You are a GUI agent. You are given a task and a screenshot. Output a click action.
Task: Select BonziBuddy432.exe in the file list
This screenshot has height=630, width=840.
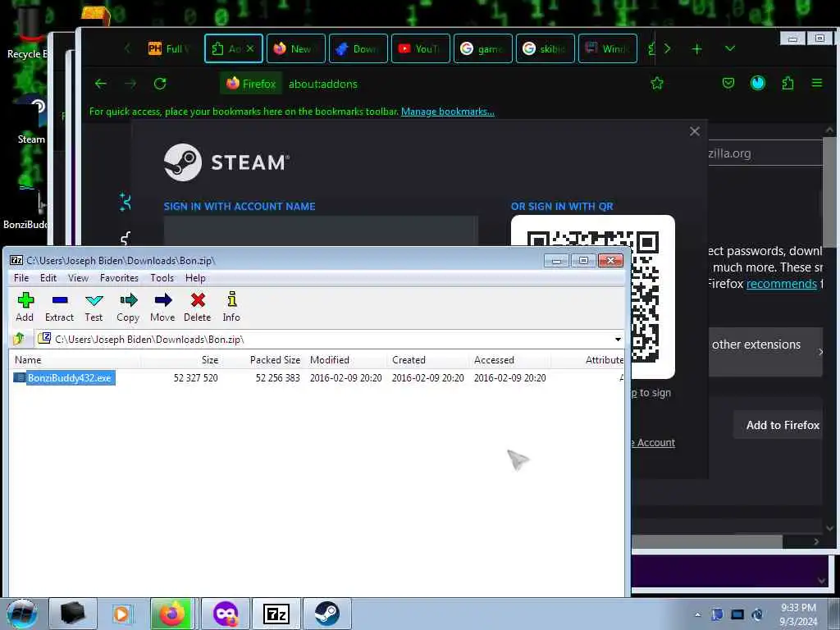(70, 377)
